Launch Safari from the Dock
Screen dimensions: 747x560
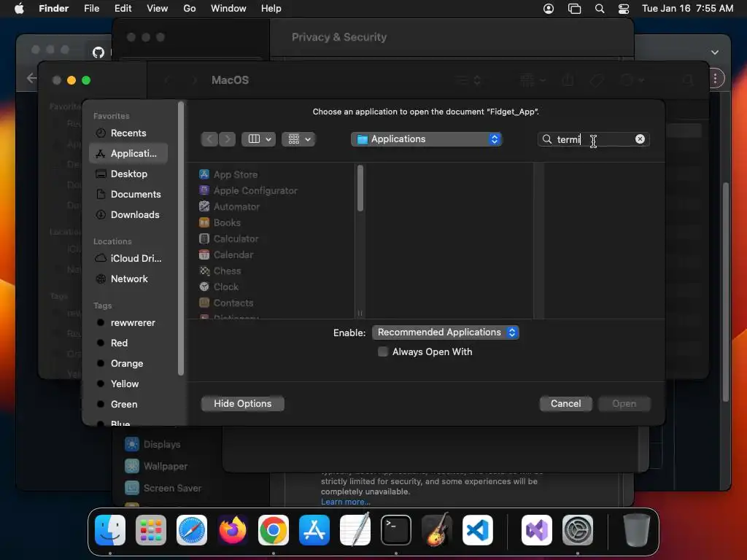(x=192, y=530)
